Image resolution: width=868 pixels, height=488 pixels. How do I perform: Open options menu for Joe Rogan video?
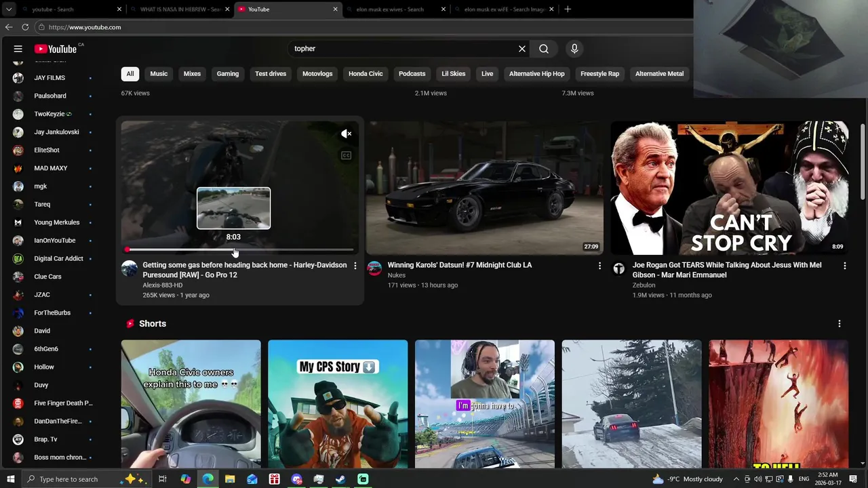coord(844,266)
